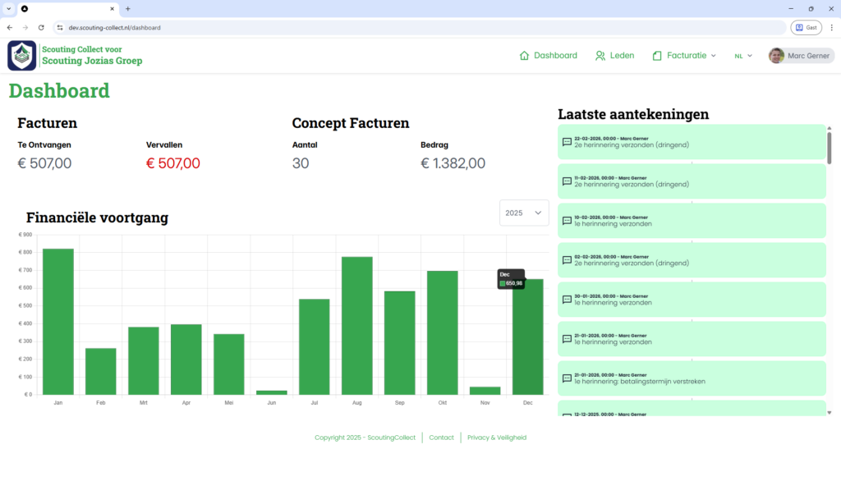Visit the Privacy & Veiligheid page
The width and height of the screenshot is (841, 504).
pos(497,437)
